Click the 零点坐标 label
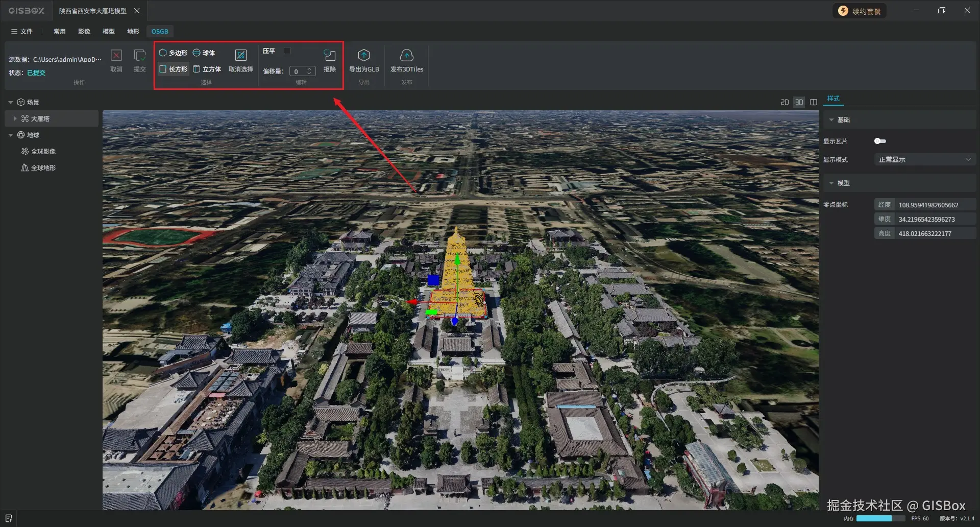This screenshot has width=980, height=527. pos(836,204)
